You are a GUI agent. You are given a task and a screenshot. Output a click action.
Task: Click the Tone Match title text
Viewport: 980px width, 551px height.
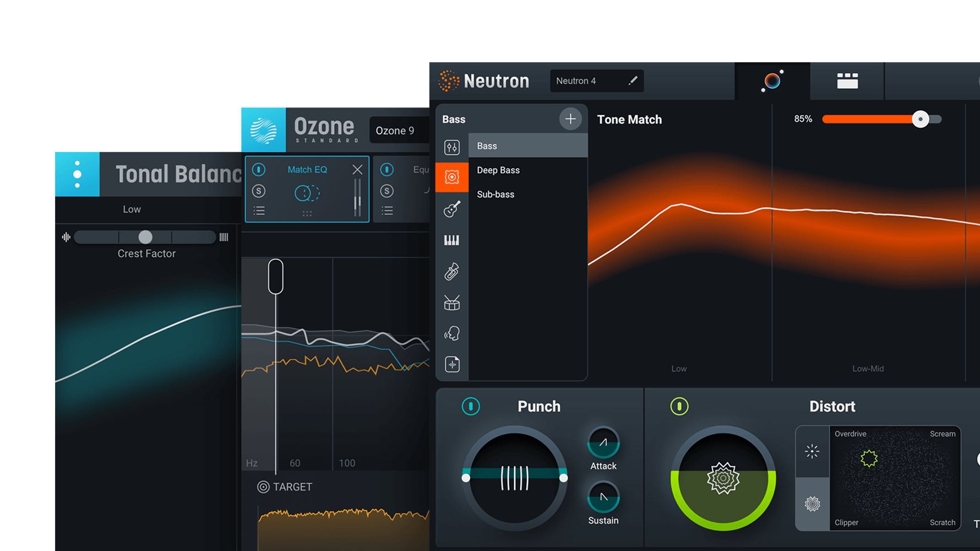(629, 120)
